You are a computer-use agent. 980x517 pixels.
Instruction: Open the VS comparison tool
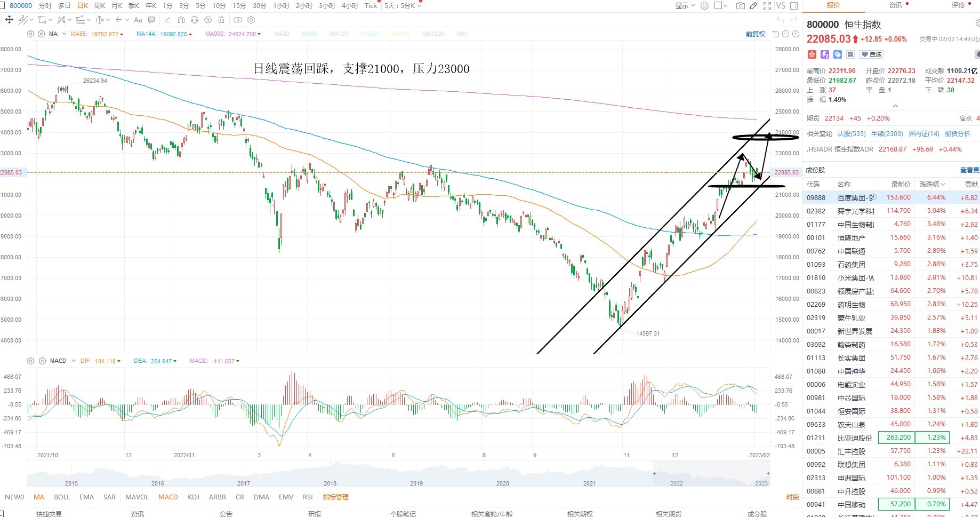pos(781,6)
